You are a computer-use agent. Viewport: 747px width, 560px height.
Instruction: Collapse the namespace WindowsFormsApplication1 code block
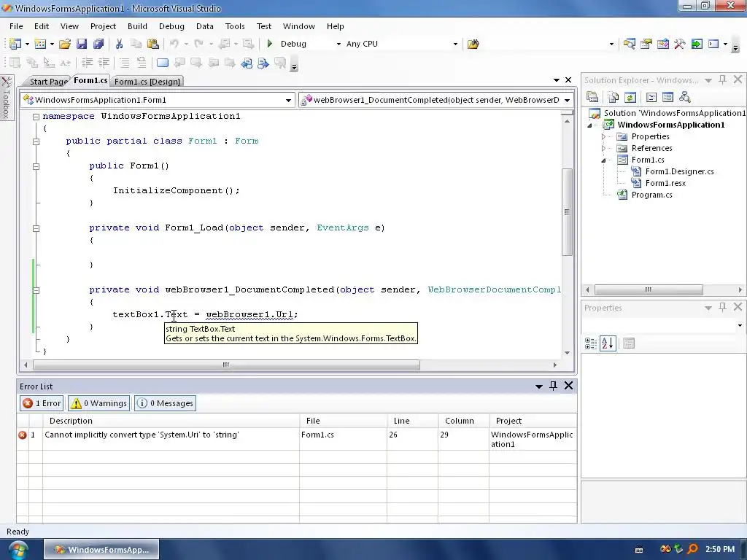(x=36, y=116)
